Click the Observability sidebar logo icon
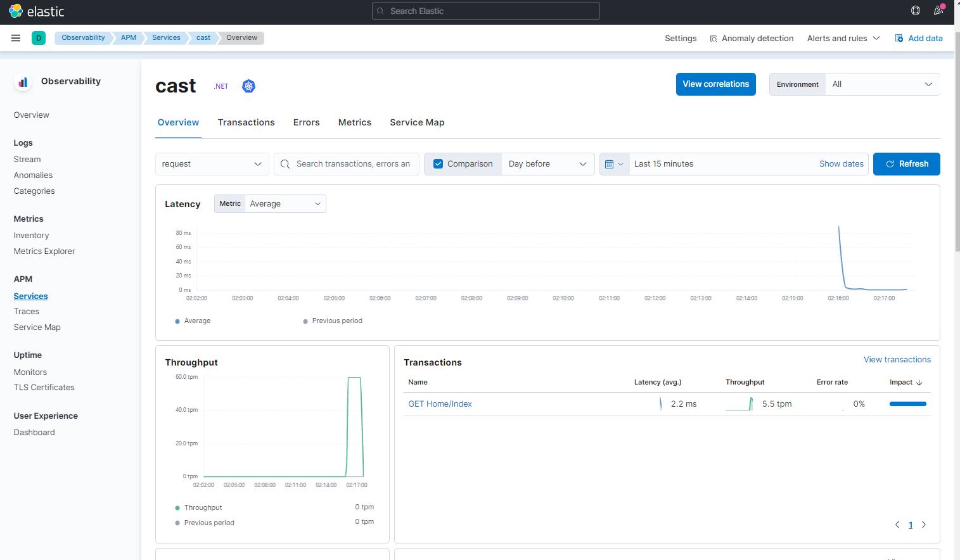960x560 pixels. coord(23,82)
